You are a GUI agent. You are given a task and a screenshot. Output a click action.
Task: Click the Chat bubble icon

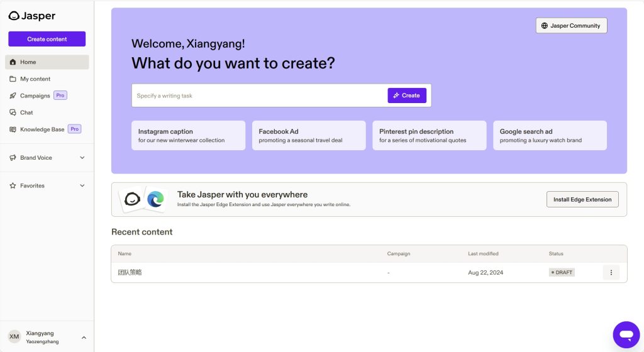(x=13, y=113)
